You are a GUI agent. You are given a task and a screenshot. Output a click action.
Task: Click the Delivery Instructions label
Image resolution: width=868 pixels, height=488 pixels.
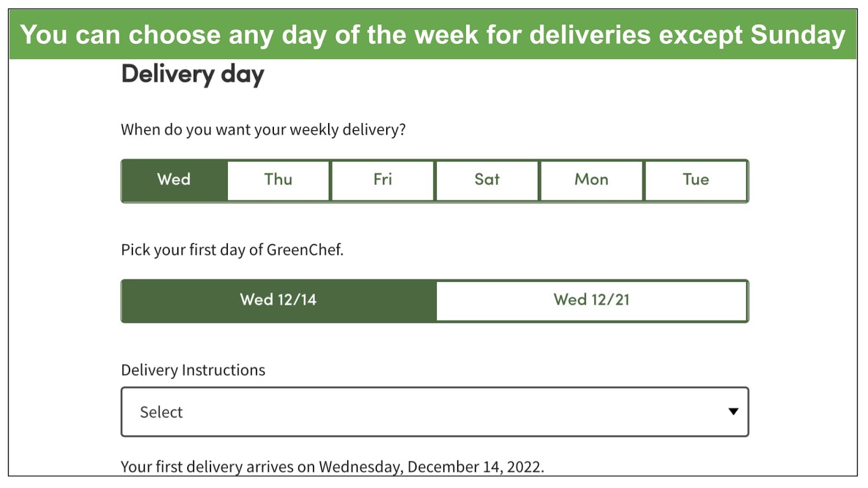click(193, 370)
